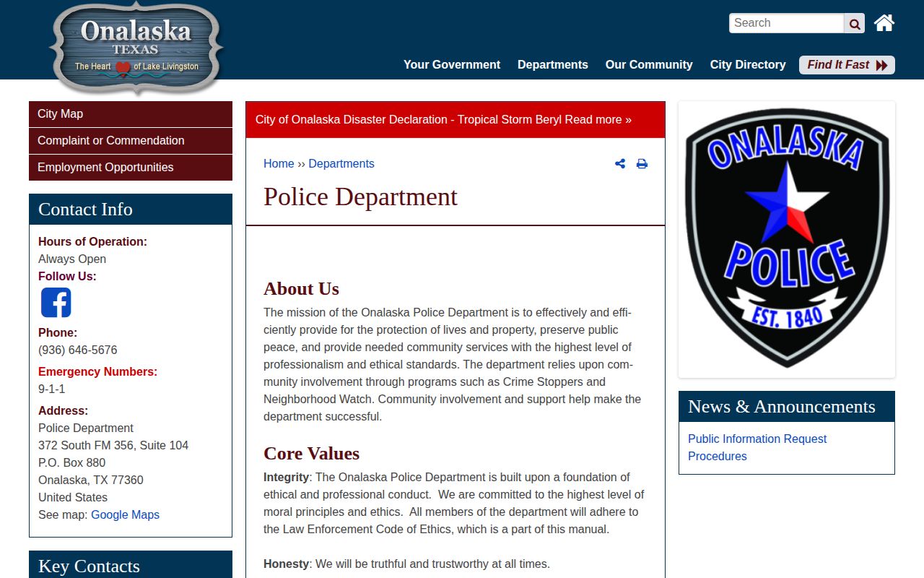
Task: Click the Key Contacts panel header
Action: coord(131,565)
